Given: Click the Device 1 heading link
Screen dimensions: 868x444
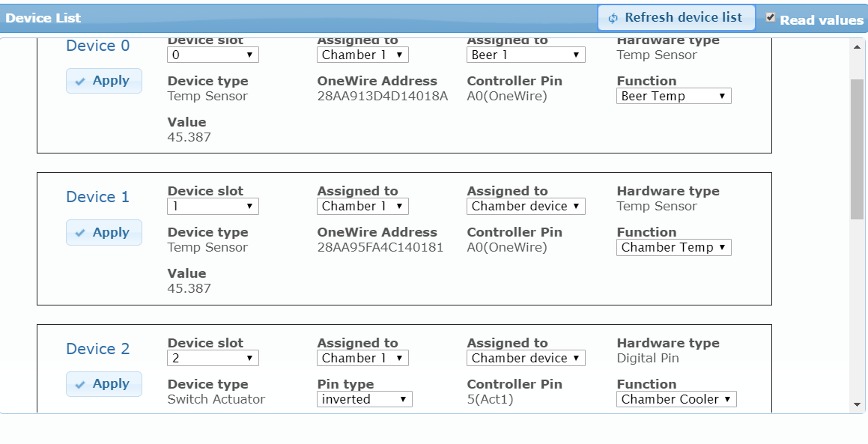Looking at the screenshot, I should click(x=97, y=197).
